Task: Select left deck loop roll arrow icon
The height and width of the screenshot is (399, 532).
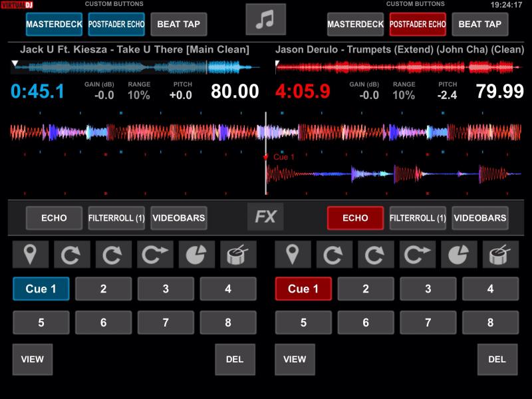Action: point(155,255)
